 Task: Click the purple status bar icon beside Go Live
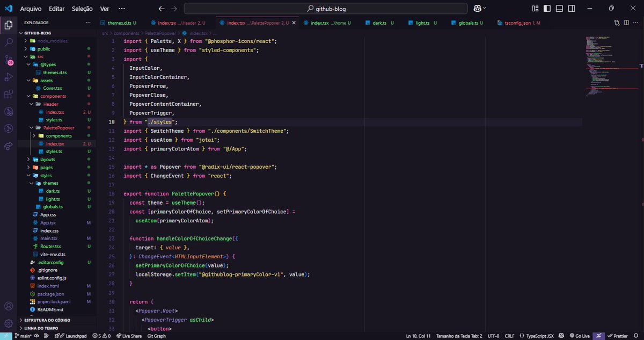coord(598,336)
